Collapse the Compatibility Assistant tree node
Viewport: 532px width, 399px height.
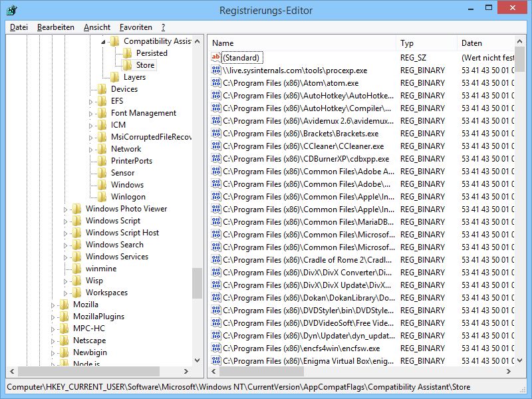coord(103,42)
